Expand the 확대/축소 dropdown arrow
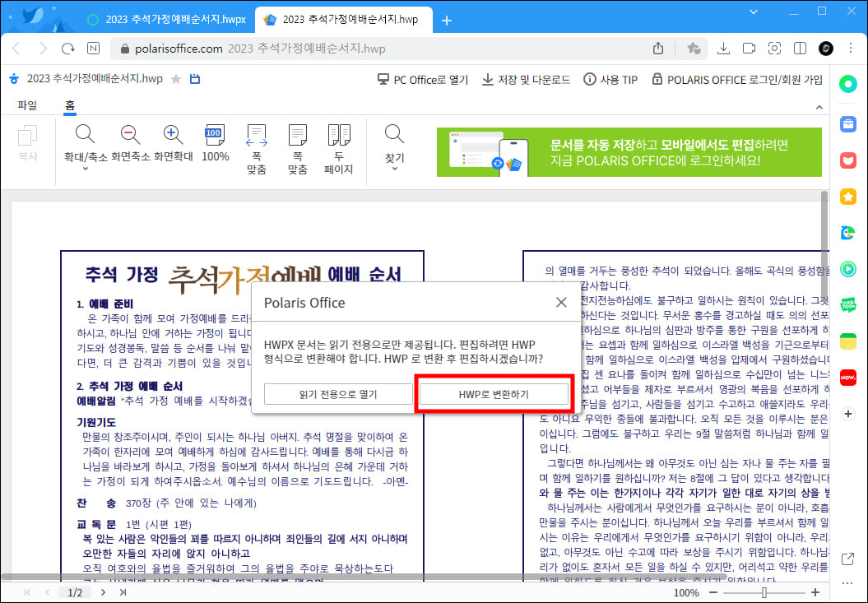 pyautogui.click(x=86, y=169)
